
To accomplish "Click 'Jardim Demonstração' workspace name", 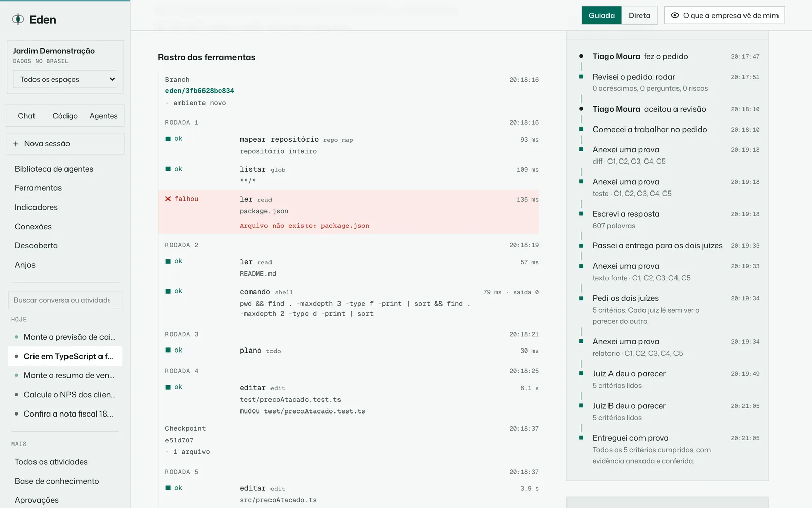I will click(x=54, y=51).
